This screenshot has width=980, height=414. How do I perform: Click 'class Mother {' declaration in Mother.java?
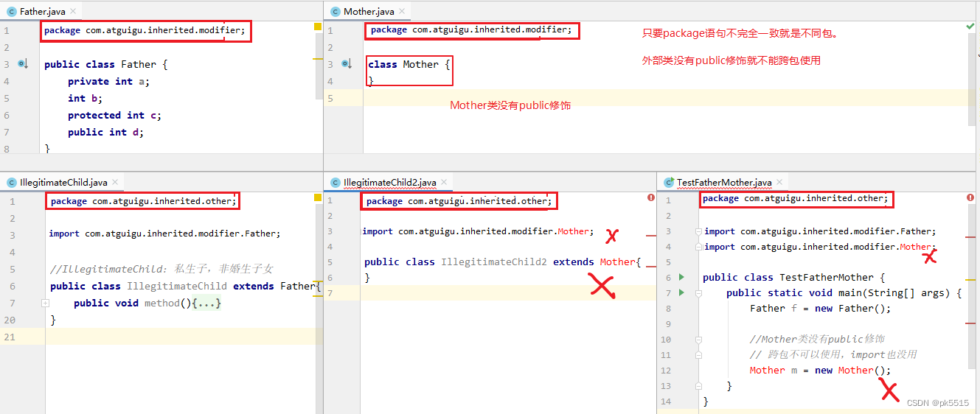click(x=409, y=64)
